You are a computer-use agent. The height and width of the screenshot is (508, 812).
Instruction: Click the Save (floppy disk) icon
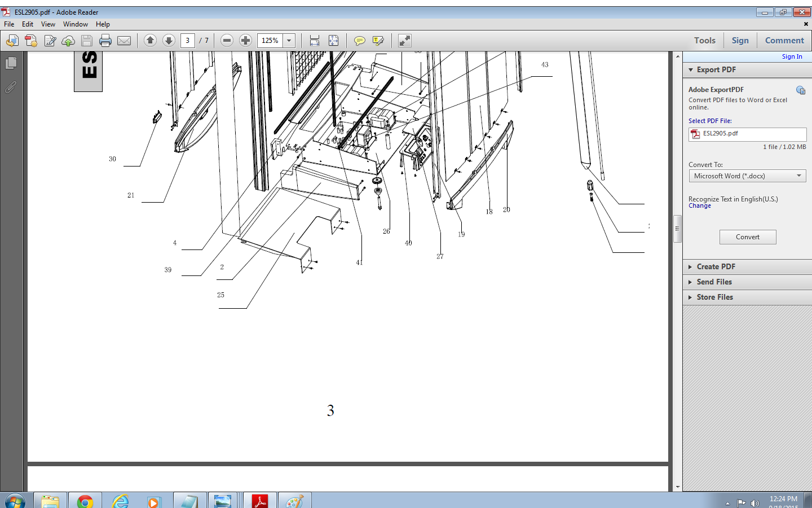click(x=86, y=41)
